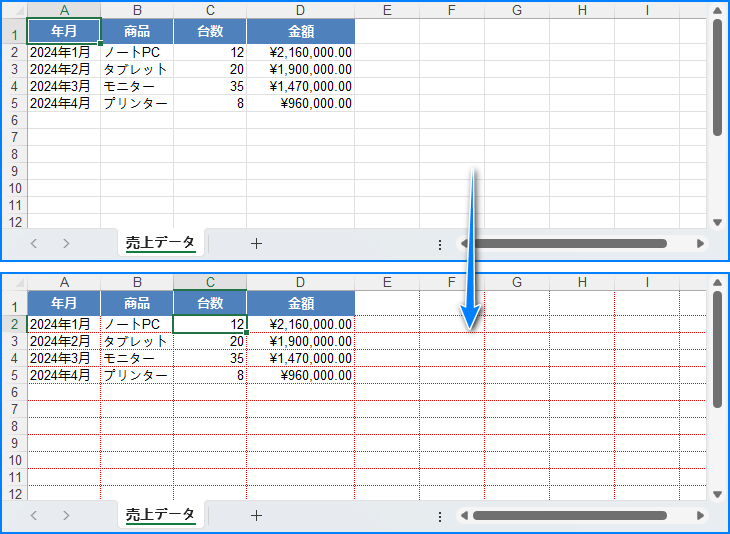730x534 pixels.
Task: Click the three-dot sheet options in top window
Action: coord(440,245)
